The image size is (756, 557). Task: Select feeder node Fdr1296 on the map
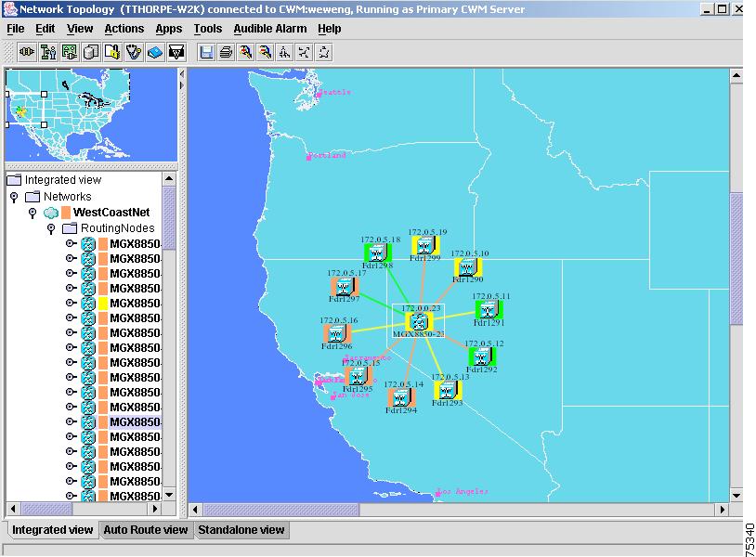click(x=336, y=333)
